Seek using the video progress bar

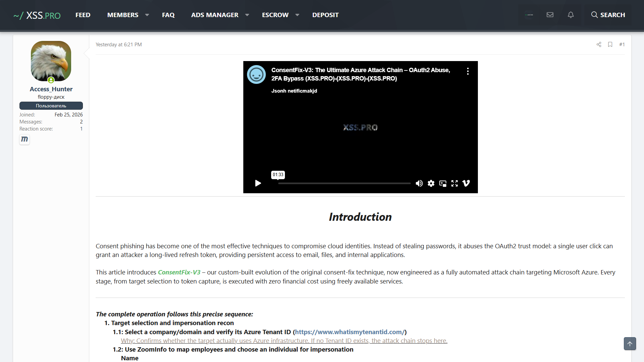tap(344, 183)
